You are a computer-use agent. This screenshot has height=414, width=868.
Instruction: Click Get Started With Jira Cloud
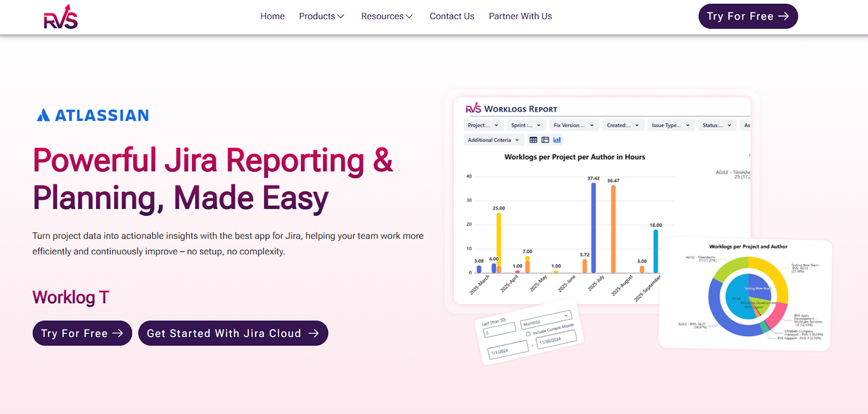click(233, 333)
